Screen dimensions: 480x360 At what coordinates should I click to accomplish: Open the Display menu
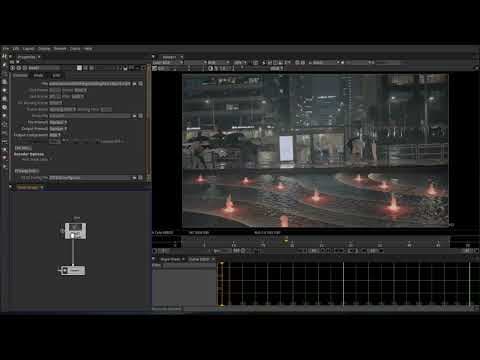point(44,49)
